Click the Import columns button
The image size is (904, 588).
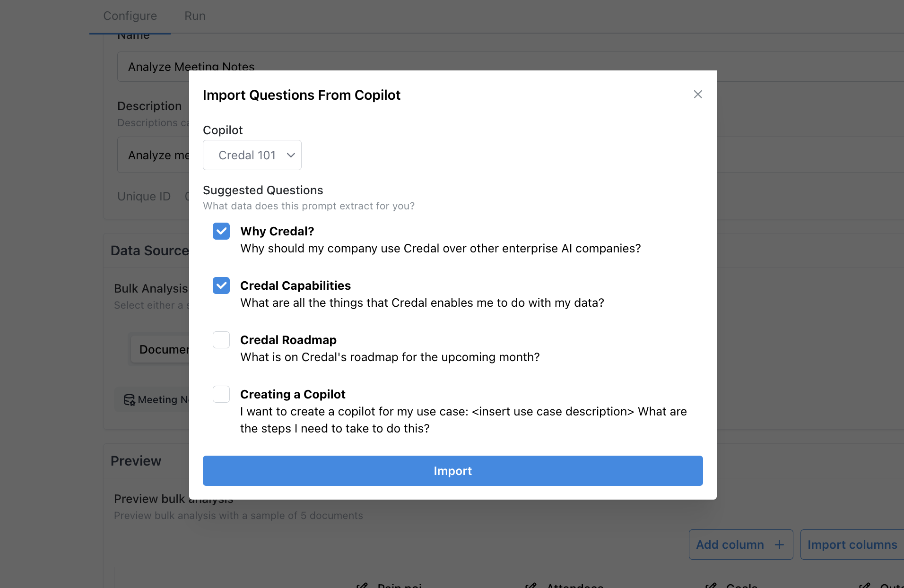[x=852, y=545]
